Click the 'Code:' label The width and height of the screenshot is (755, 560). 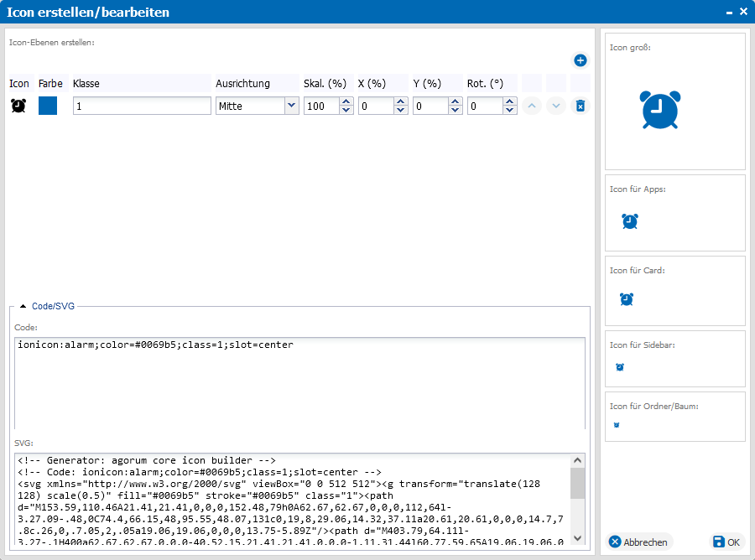coord(26,327)
